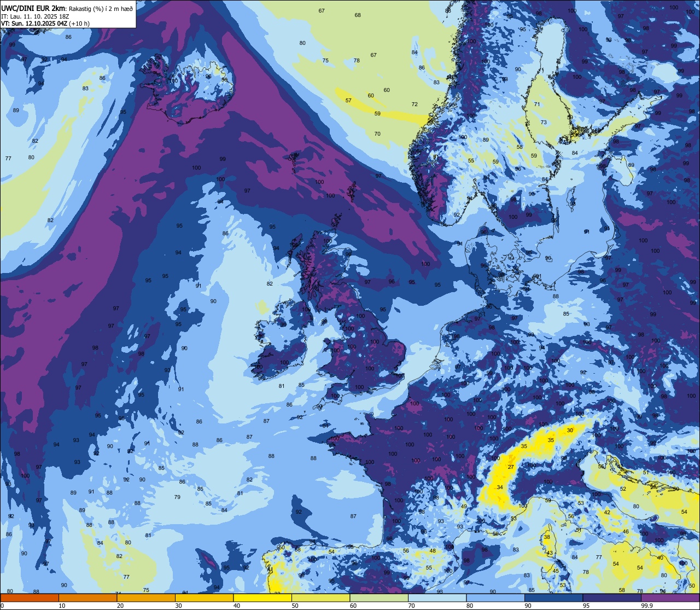The image size is (700, 610).
Task: Click the '79' humidity value over the ocean
Action: pos(177,497)
